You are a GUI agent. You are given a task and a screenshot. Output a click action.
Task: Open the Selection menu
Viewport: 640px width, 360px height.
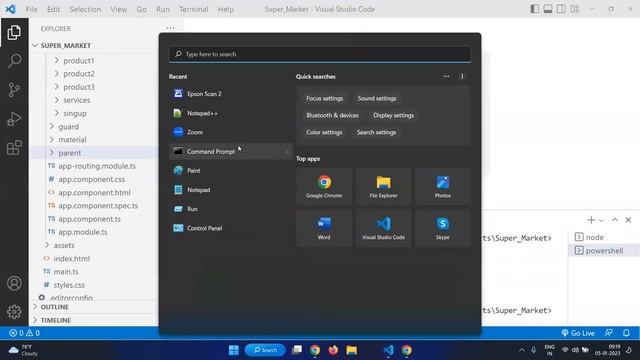pyautogui.click(x=85, y=9)
